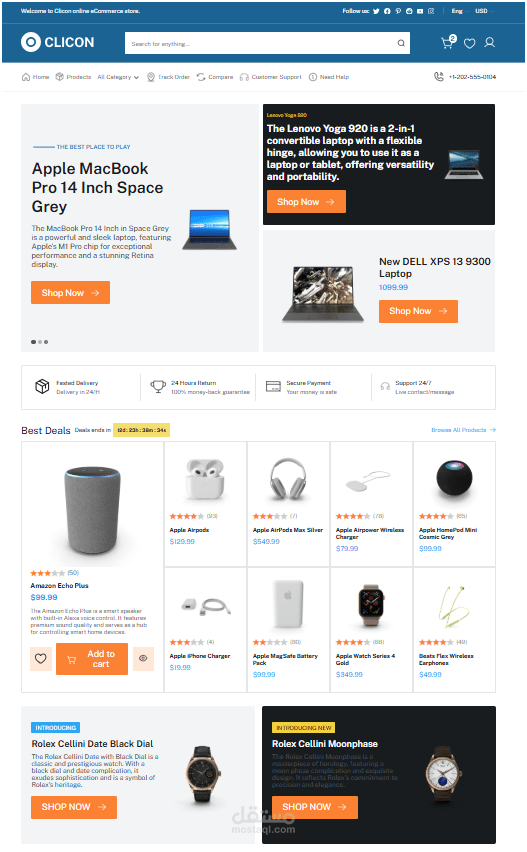Viewport: 527px width, 852px height.
Task: Expand the All Category dropdown
Action: (118, 77)
